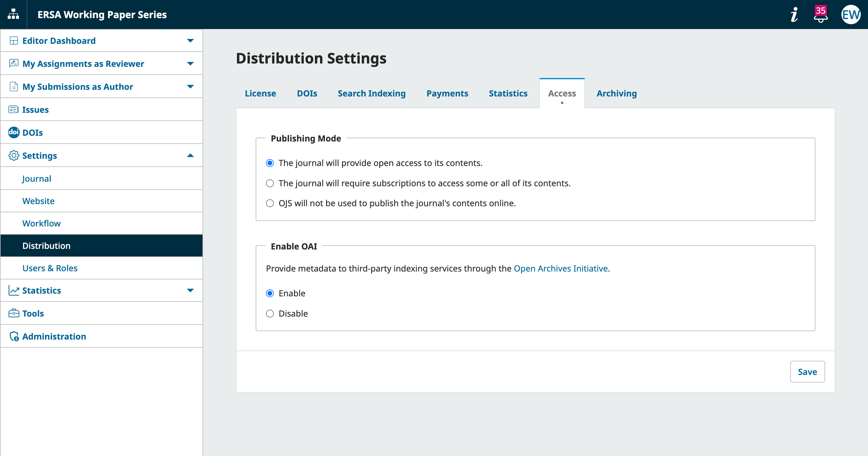Open Users & Roles settings page
Screen dimensions: 868x456
(x=50, y=268)
